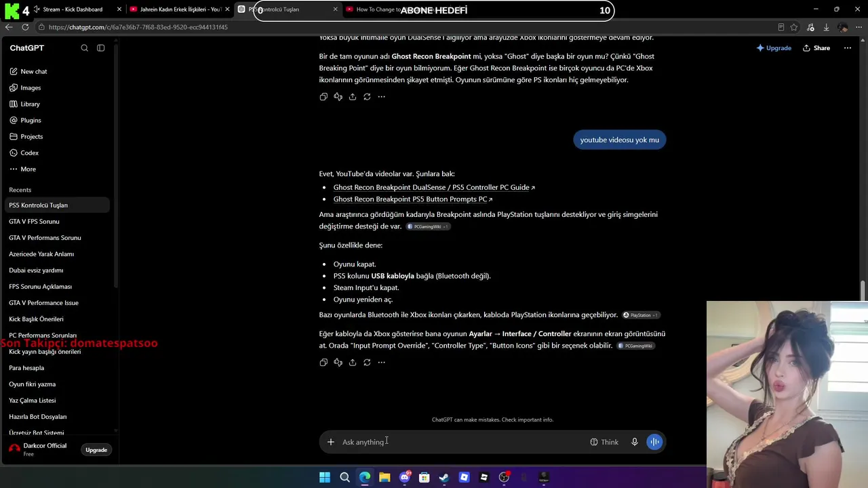This screenshot has width=868, height=488.
Task: Open Discord from the taskbar
Action: [405, 477]
